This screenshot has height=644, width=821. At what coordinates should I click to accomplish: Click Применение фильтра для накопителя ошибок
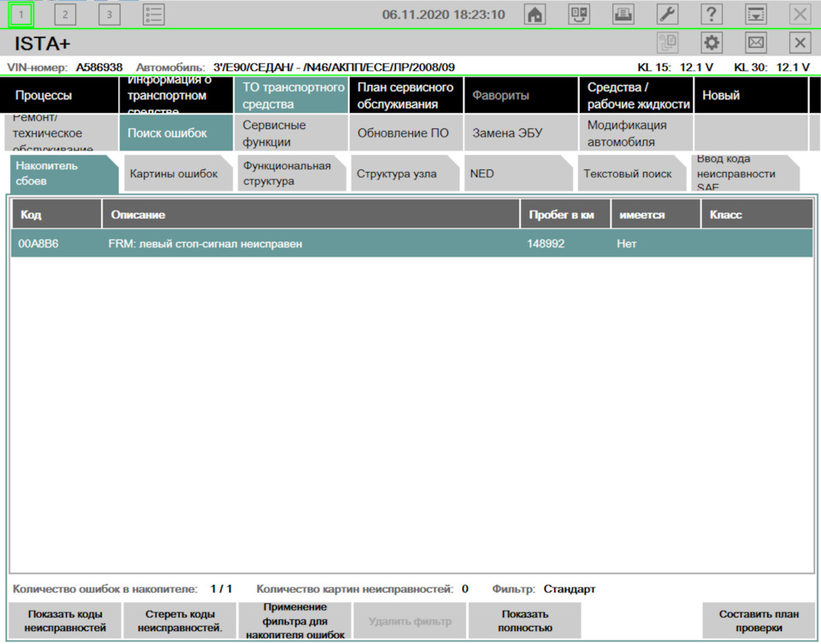tap(295, 620)
